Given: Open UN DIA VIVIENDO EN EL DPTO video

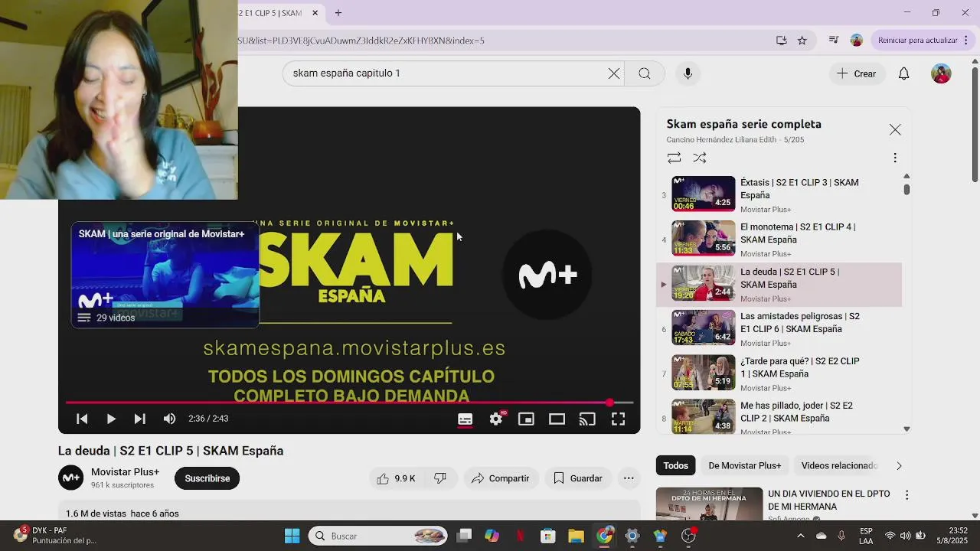Looking at the screenshot, I should pyautogui.click(x=828, y=500).
